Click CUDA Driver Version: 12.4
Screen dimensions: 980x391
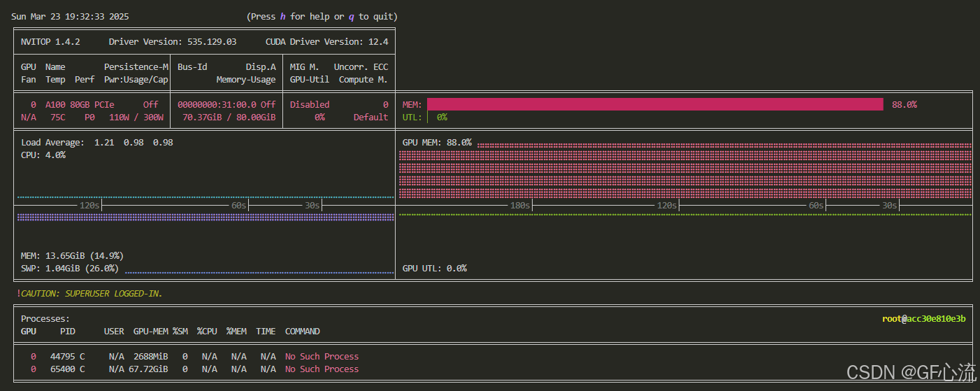327,42
